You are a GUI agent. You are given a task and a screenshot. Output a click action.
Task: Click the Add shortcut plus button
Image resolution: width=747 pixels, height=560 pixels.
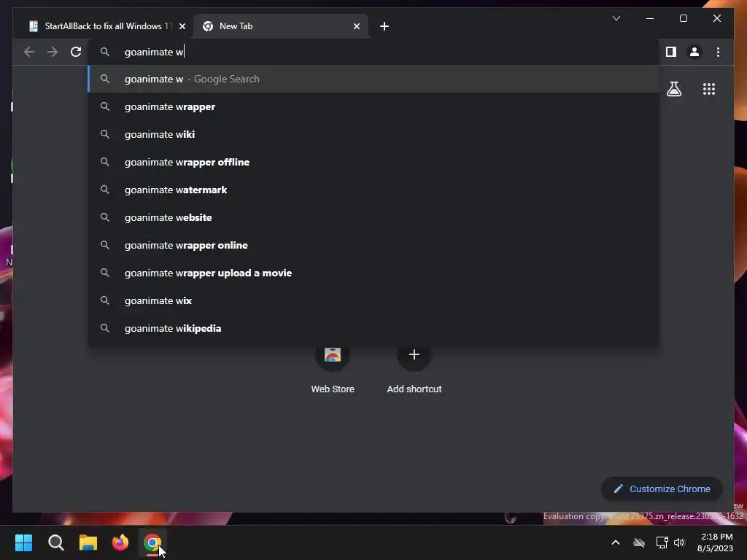(x=414, y=355)
